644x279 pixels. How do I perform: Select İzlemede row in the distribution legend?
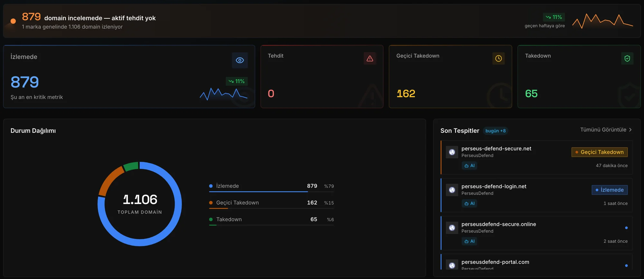click(x=271, y=187)
